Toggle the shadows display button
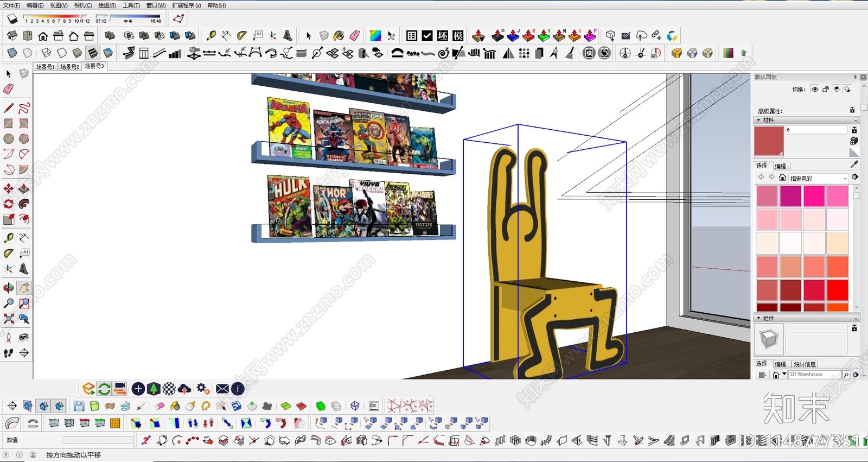 coord(12,19)
